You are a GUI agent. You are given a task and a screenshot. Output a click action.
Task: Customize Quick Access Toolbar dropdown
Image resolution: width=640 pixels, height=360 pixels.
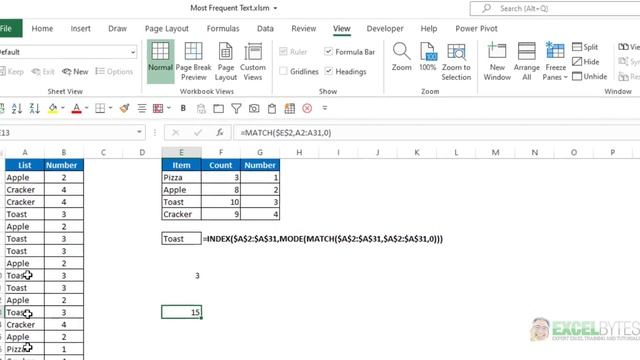click(x=325, y=108)
